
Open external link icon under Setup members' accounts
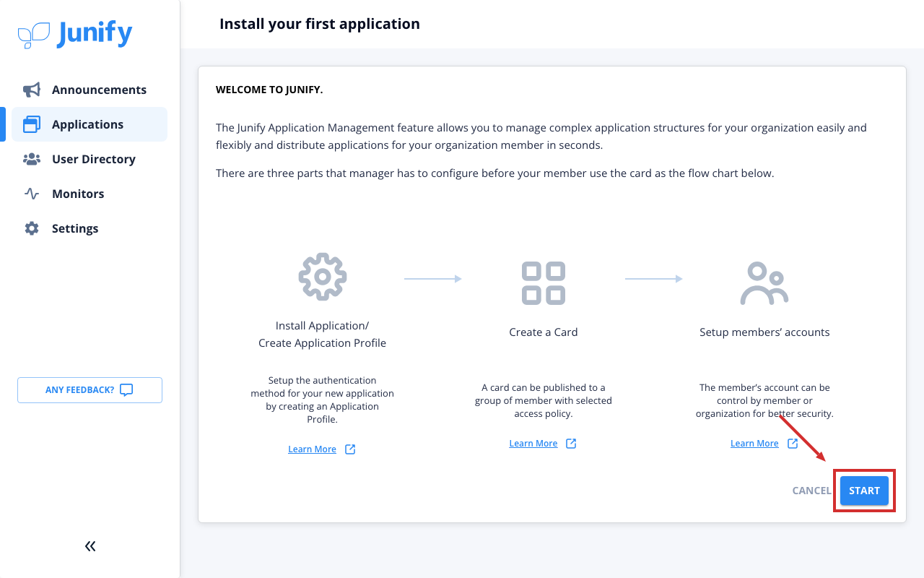pyautogui.click(x=793, y=444)
